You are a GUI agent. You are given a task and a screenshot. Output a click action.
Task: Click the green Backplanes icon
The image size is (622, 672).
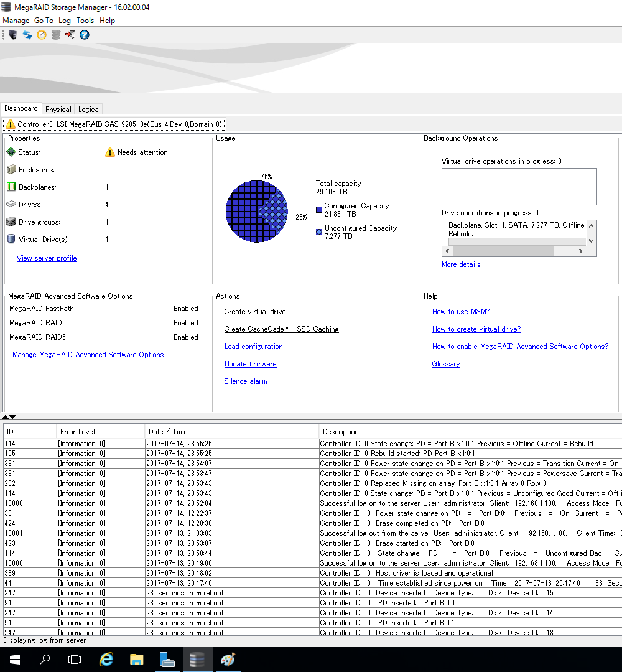pos(12,187)
